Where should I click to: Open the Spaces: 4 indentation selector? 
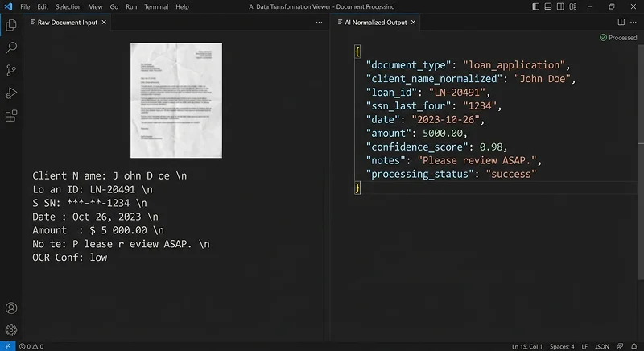tap(562, 346)
